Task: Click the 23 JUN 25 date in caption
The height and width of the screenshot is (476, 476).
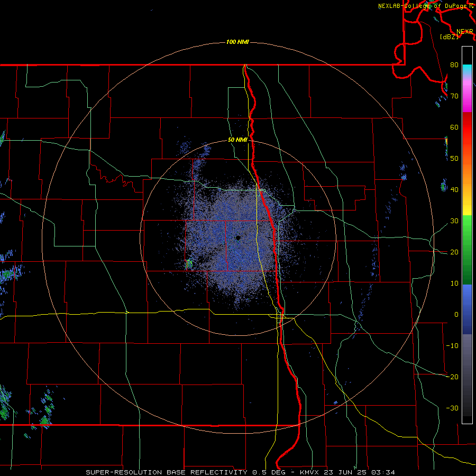Action: click(344, 472)
